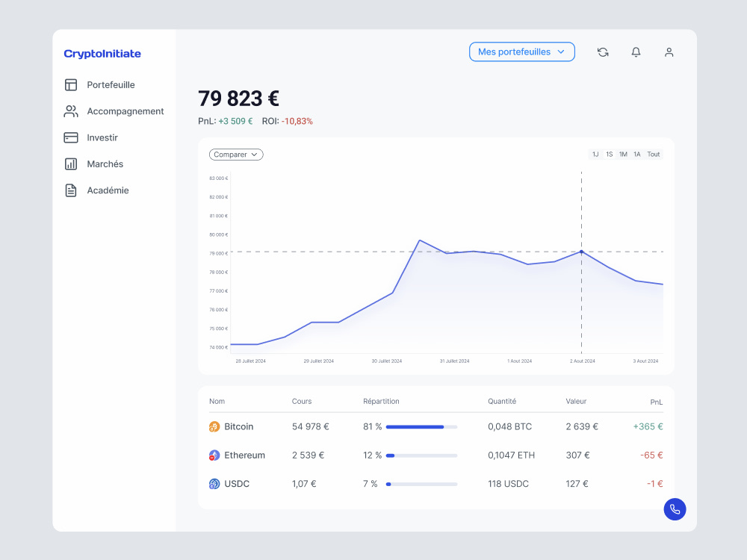Image resolution: width=747 pixels, height=560 pixels.
Task: Click the ROI -10,83% value
Action: [297, 122]
